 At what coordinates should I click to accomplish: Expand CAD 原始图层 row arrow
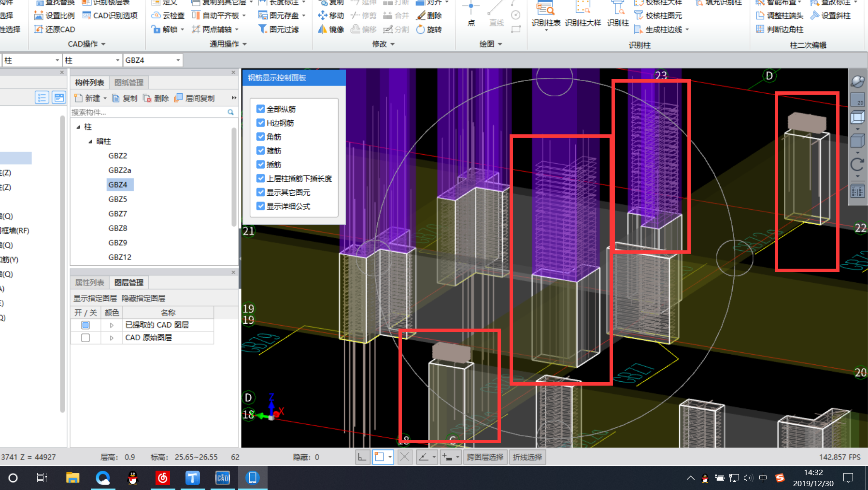pos(112,338)
